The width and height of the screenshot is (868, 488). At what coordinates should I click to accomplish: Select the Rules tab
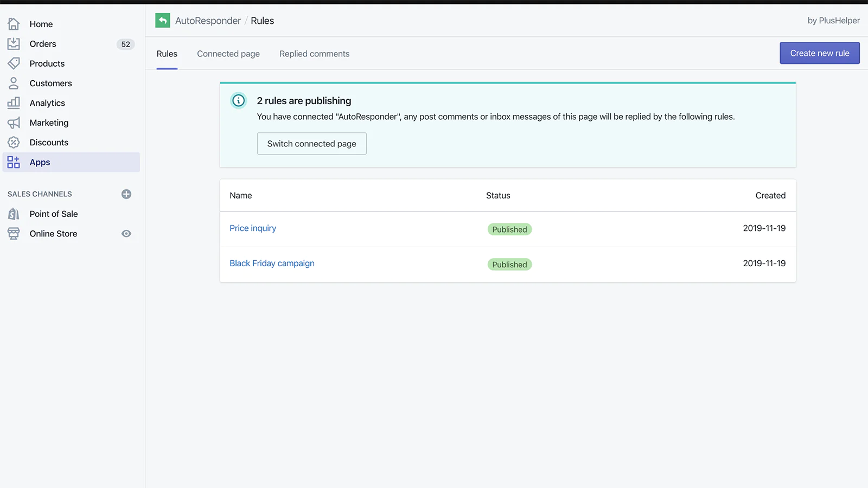(167, 54)
